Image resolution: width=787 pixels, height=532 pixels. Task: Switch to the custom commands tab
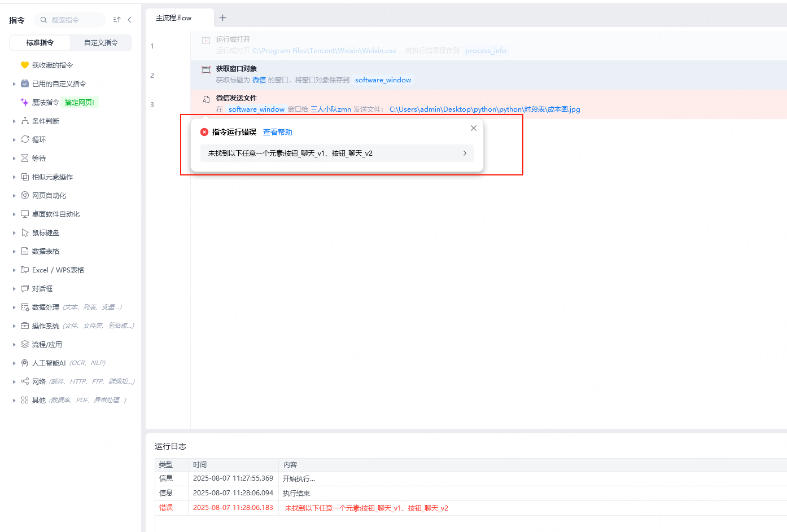pyautogui.click(x=100, y=43)
